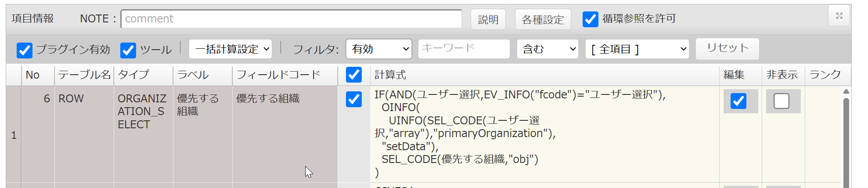
Task: Disable the プラグイン有効 checkbox
Action: (25, 50)
